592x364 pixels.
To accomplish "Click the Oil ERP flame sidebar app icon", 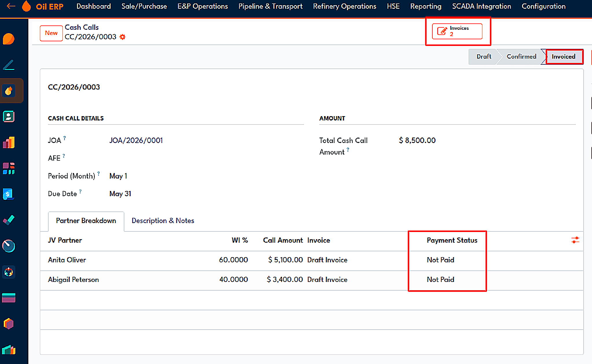I will [9, 91].
